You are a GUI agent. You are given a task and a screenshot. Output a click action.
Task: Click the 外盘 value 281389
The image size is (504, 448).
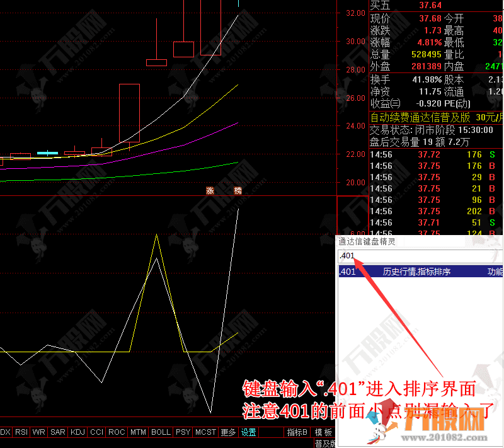click(427, 66)
